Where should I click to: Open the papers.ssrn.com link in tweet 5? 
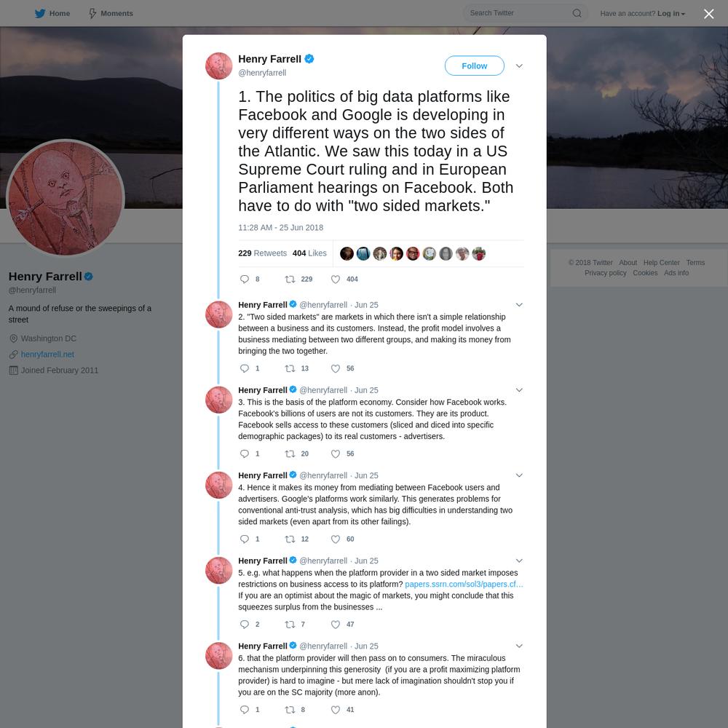pyautogui.click(x=463, y=584)
